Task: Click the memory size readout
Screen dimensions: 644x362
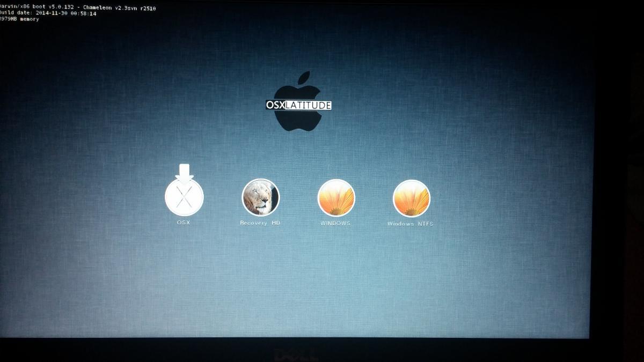Action: pyautogui.click(x=19, y=19)
